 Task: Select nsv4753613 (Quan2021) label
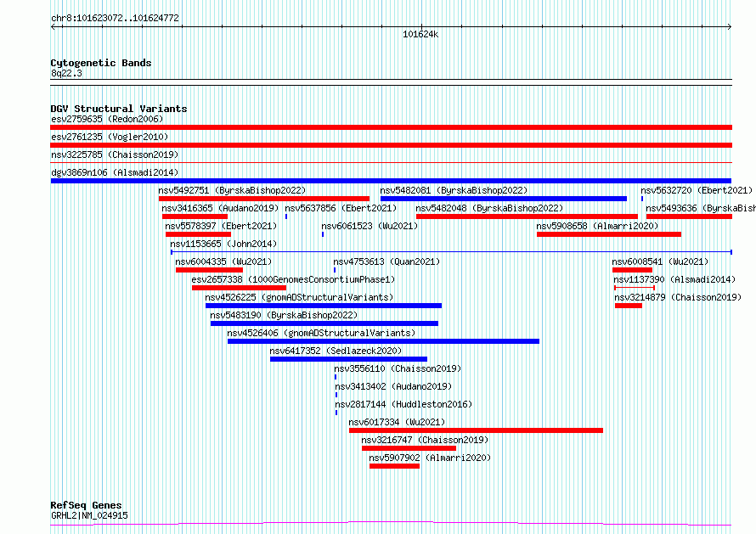[386, 261]
